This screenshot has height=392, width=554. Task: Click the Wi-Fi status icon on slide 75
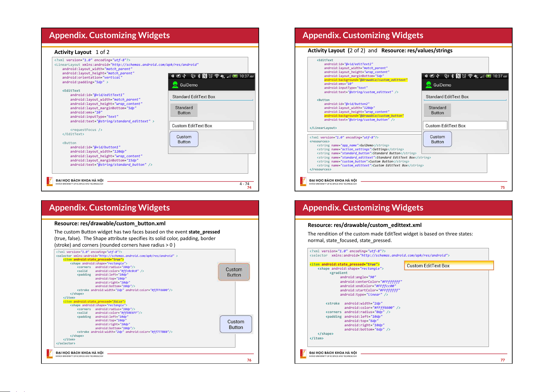(470, 76)
